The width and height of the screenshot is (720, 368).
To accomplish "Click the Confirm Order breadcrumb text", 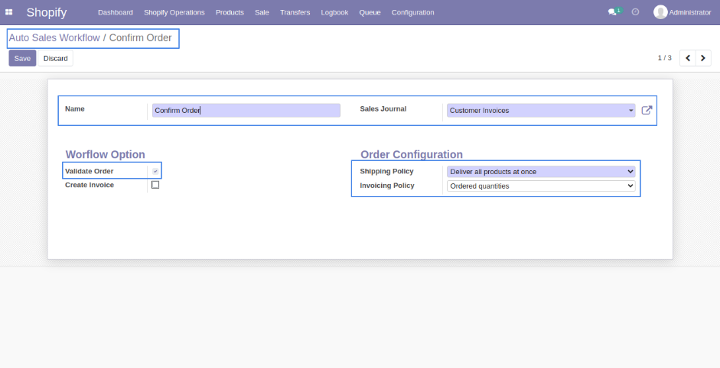I will (x=140, y=38).
